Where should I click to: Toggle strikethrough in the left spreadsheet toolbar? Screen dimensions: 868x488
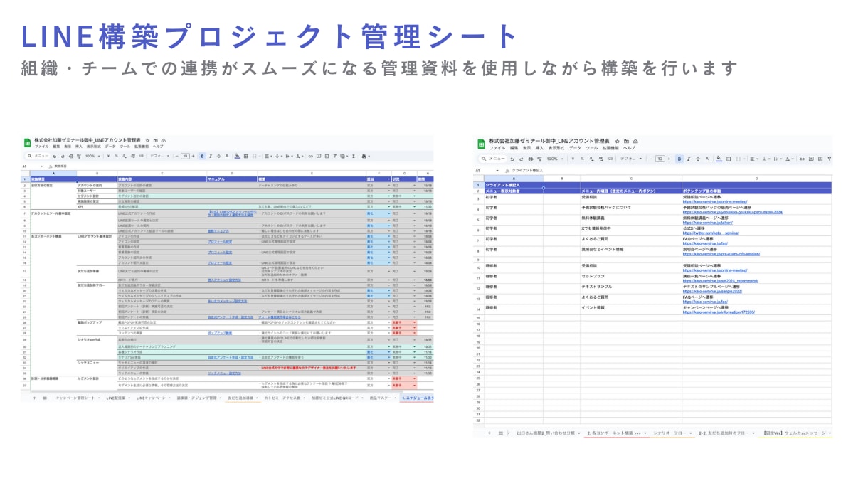click(218, 156)
